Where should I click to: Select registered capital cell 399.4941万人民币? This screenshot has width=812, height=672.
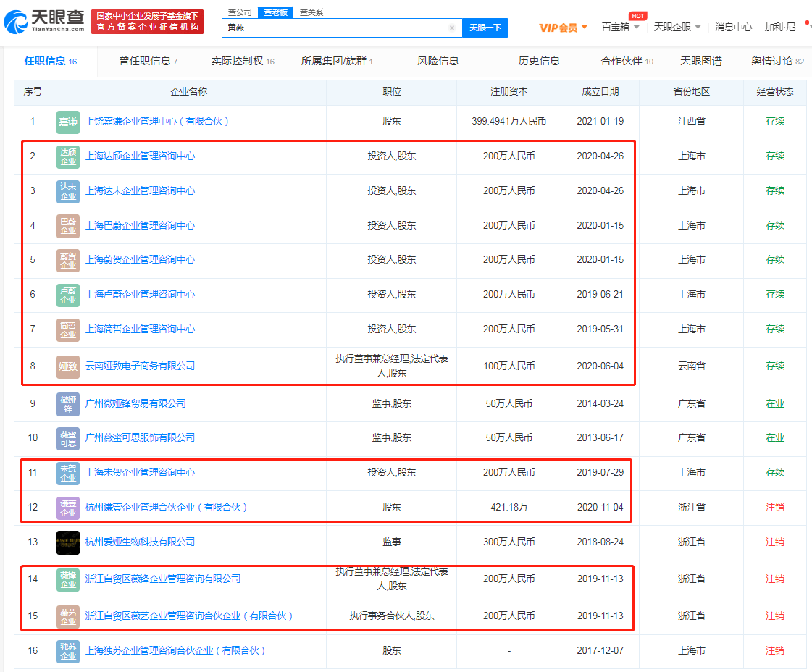[508, 122]
